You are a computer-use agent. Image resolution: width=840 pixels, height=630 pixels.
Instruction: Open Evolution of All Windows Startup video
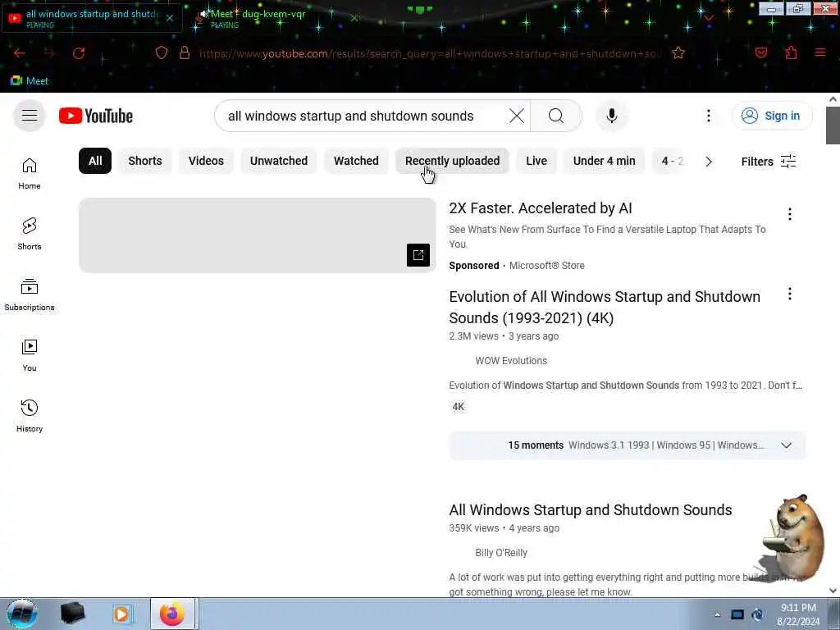[x=605, y=307]
